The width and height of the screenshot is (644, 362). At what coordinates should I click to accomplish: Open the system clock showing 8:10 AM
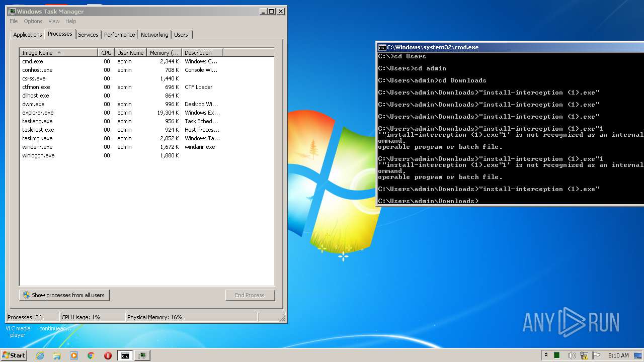tap(618, 355)
